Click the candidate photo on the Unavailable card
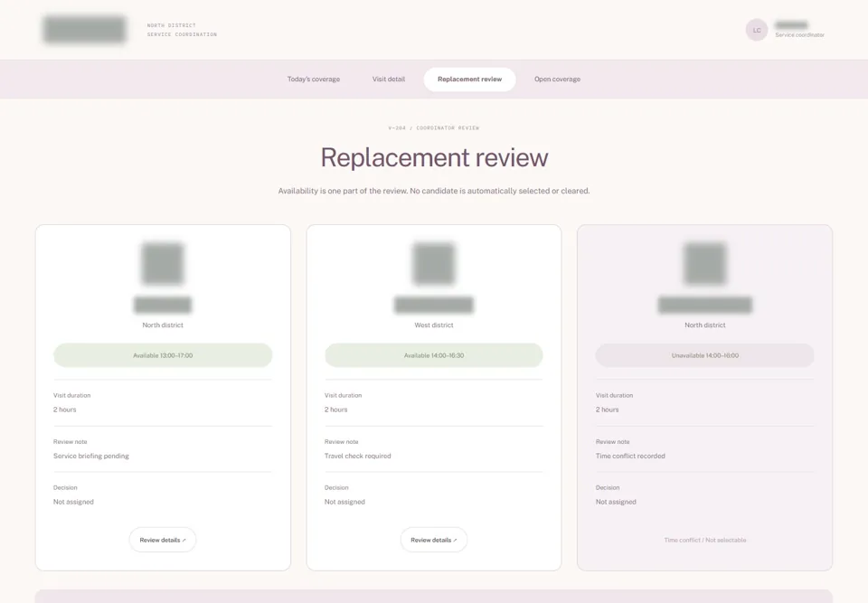The height and width of the screenshot is (603, 868). pos(704,264)
